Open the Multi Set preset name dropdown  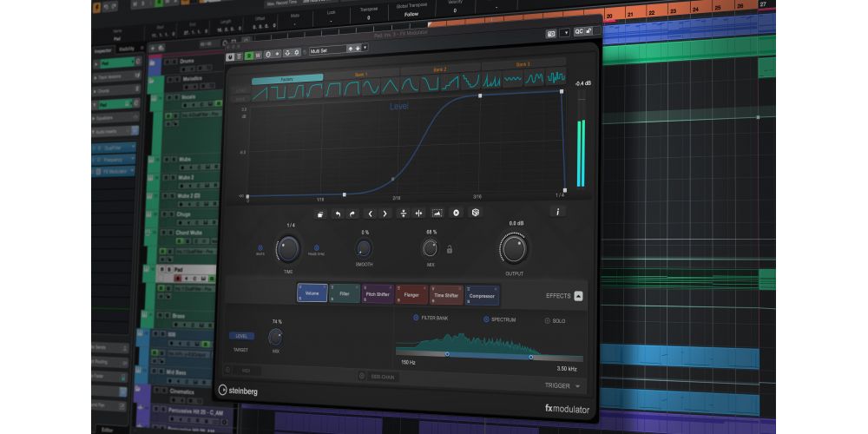(x=327, y=50)
